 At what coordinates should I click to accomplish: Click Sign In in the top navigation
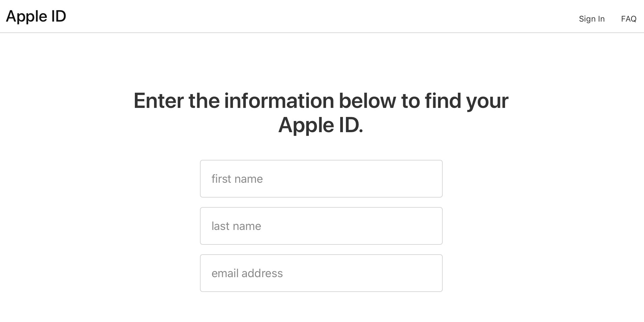[x=591, y=19]
